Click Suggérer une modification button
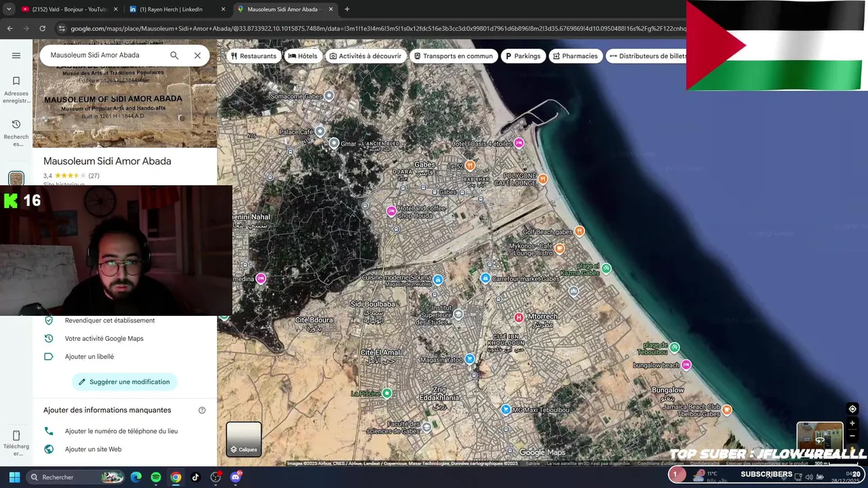868x488 pixels. (125, 382)
